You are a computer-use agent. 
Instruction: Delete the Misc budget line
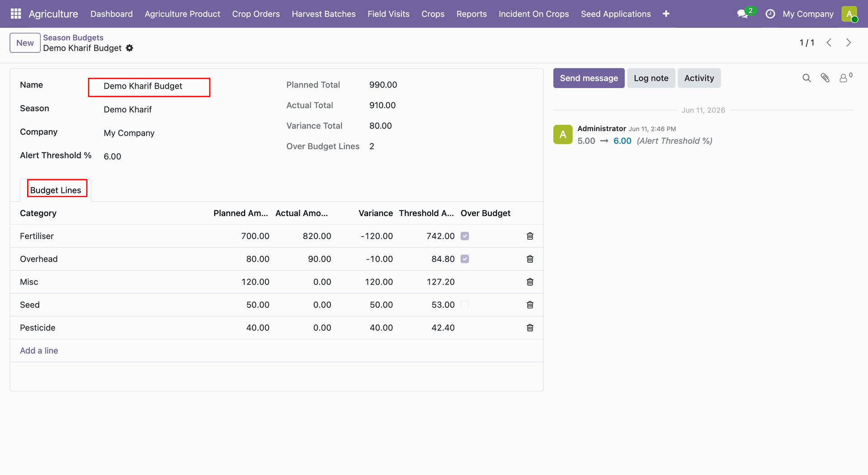pos(530,282)
